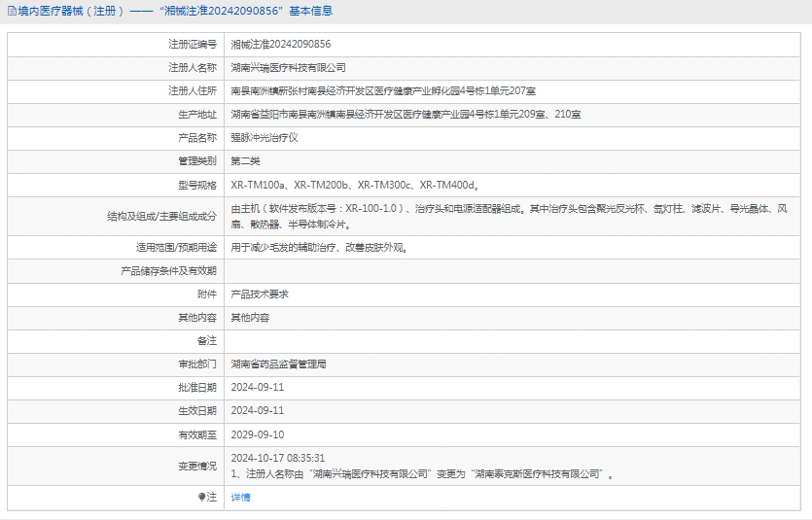Image resolution: width=812 pixels, height=520 pixels.
Task: Click the 批准日期 value 2024-09-11
Action: click(x=257, y=387)
